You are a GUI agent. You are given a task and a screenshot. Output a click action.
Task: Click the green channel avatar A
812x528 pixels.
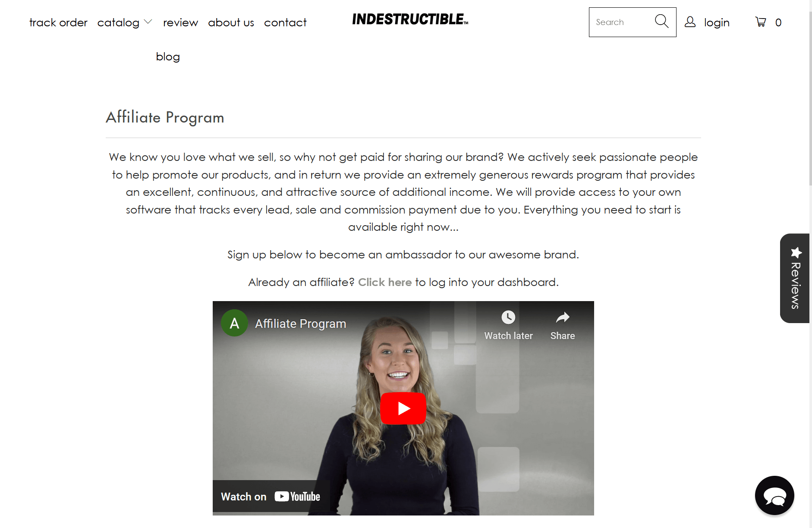tap(234, 323)
